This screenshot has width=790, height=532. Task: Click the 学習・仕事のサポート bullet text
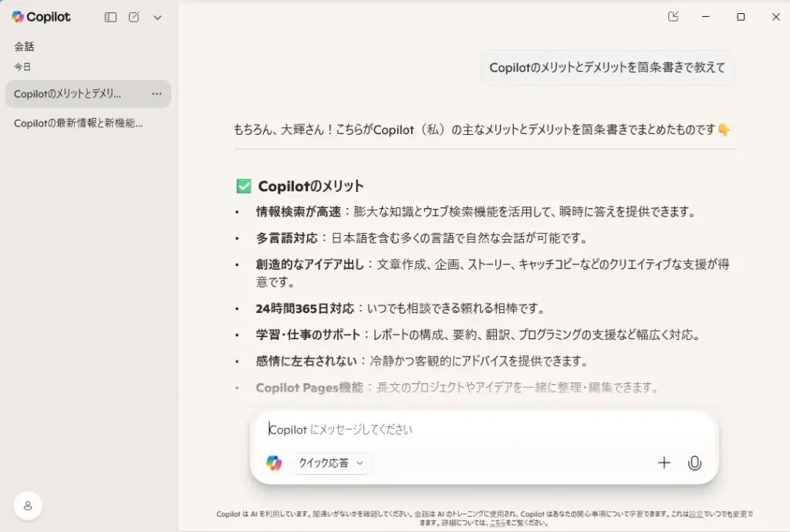click(x=478, y=335)
